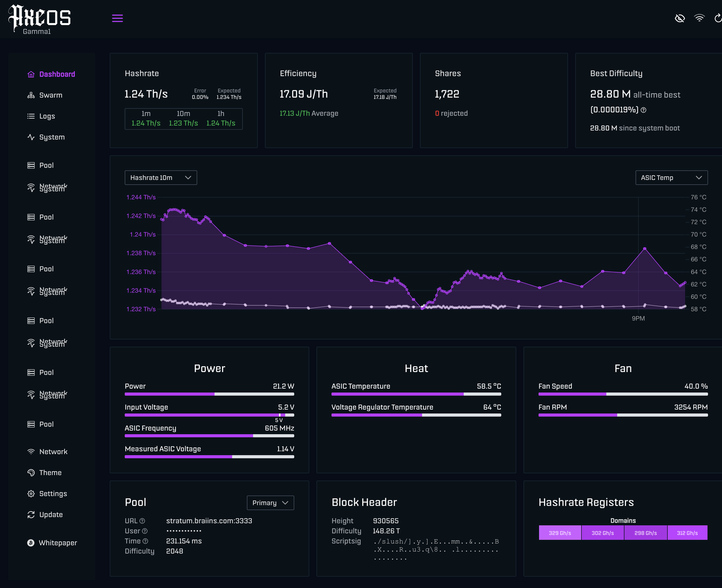Click the Update sync icon
Viewport: 722px width, 588px height.
(31, 515)
